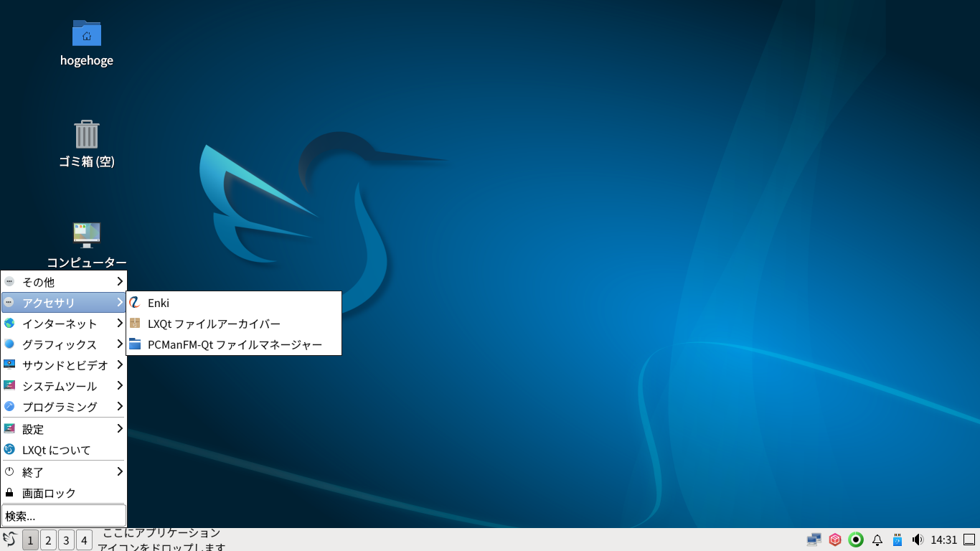Expand the サウンドとビデオ submenu
Screen dimensions: 980x551
(64, 365)
